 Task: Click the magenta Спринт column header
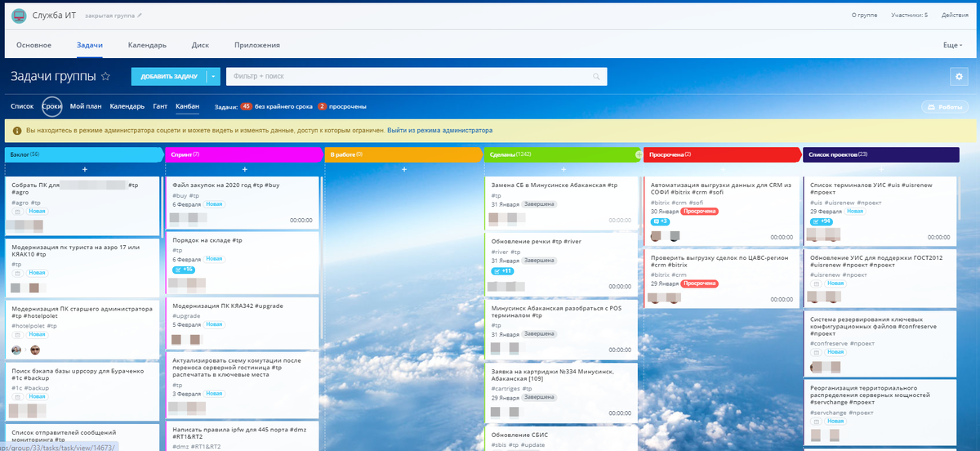point(244,154)
